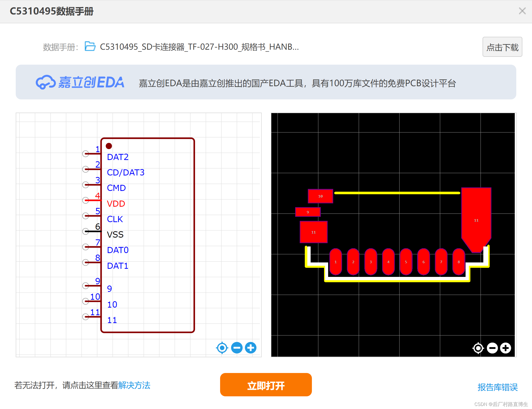Click the large right-side pad 11
The width and height of the screenshot is (532, 409).
click(476, 220)
